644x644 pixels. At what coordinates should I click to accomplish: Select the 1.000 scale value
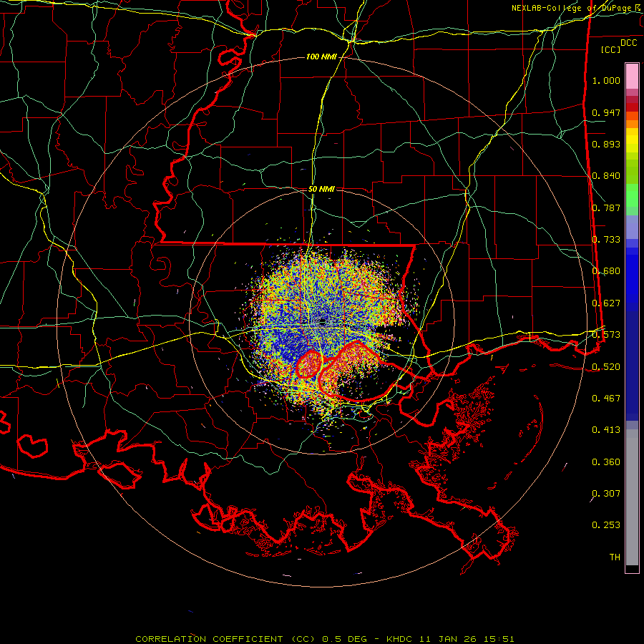coord(606,80)
